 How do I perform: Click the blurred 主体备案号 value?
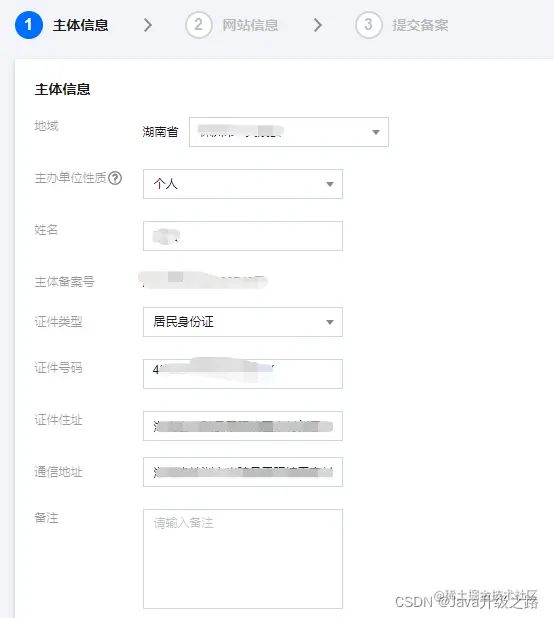point(203,280)
